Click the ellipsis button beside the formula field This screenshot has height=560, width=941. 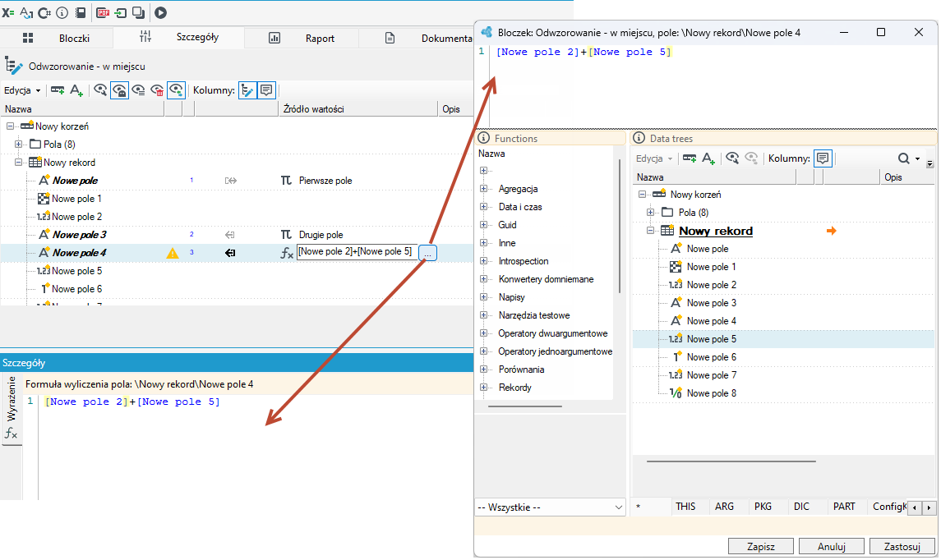coord(428,253)
